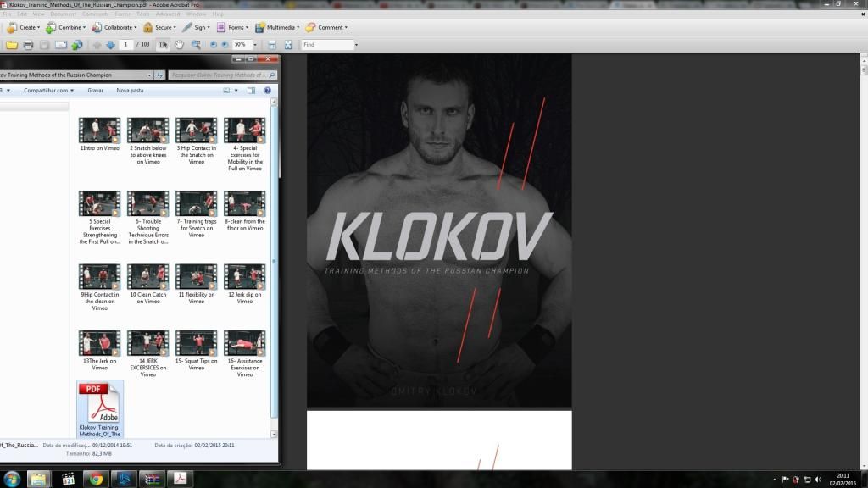Click the Explorer search box
Image resolution: width=868 pixels, height=488 pixels.
point(223,75)
